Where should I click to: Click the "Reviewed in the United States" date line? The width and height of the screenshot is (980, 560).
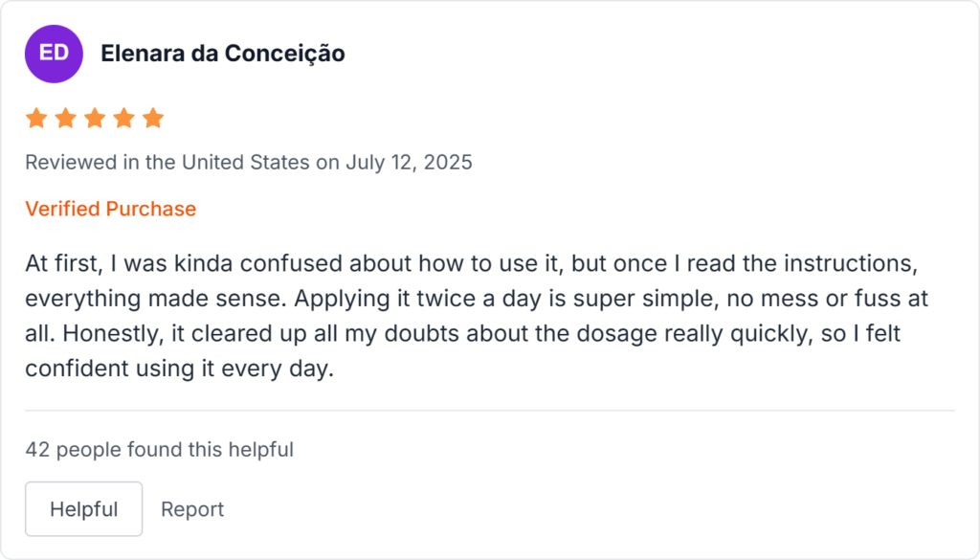248,162
